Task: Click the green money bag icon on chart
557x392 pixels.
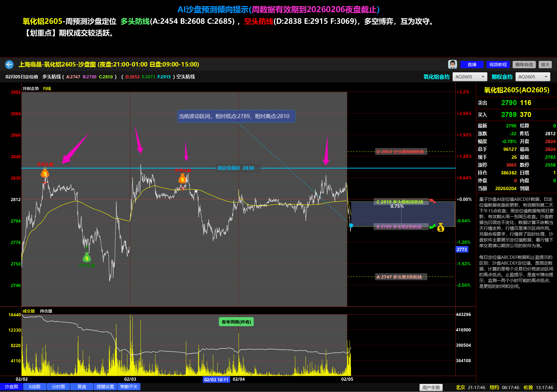Action: point(87,257)
